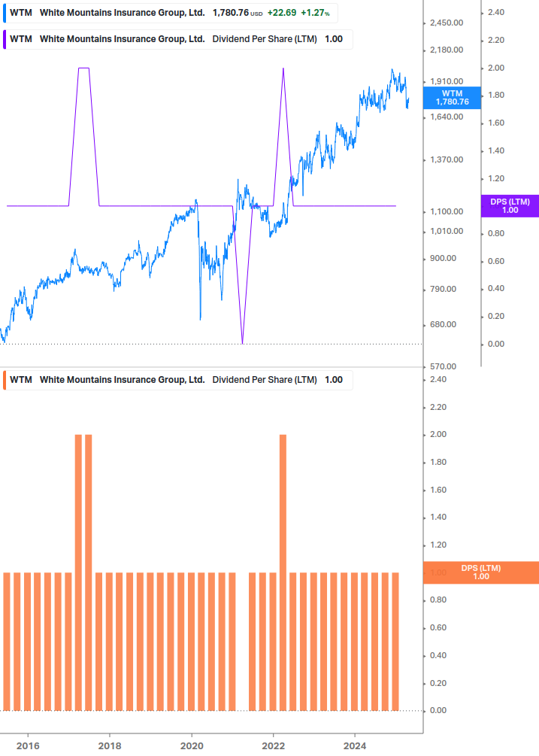
Task: Click the blue WTM 1,780.76 price tag
Action: 452,98
